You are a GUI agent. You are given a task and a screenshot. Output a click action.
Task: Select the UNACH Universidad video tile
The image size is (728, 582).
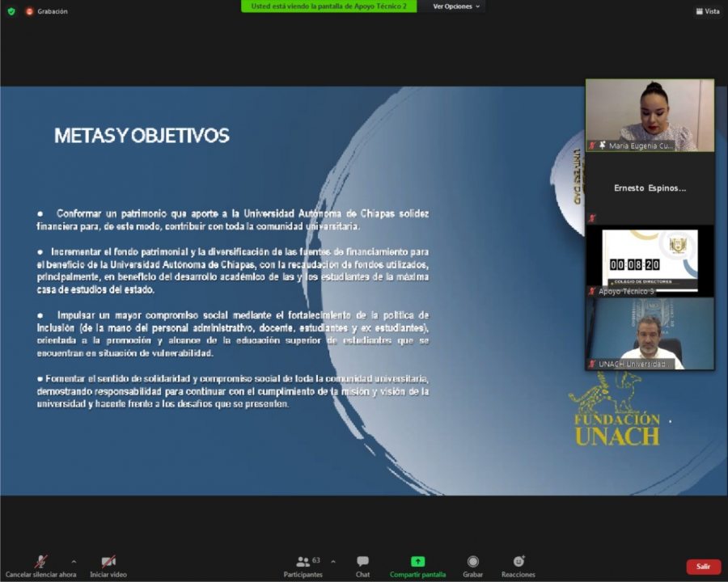pos(650,334)
